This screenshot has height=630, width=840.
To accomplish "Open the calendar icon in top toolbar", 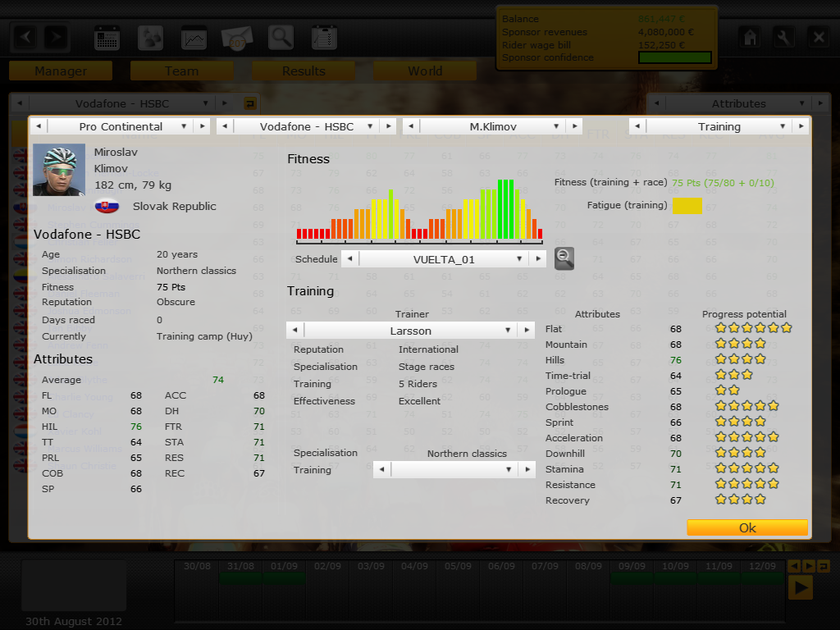I will pyautogui.click(x=107, y=38).
